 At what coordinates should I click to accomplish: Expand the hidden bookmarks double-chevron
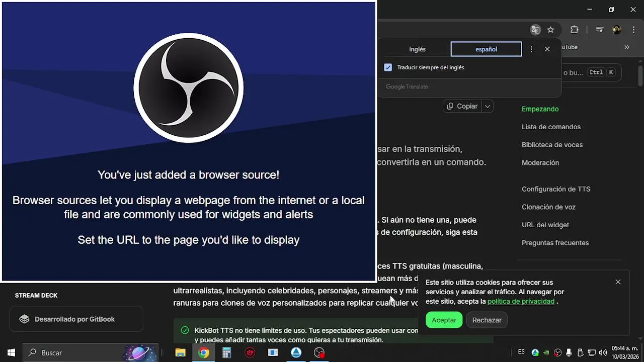[627, 47]
